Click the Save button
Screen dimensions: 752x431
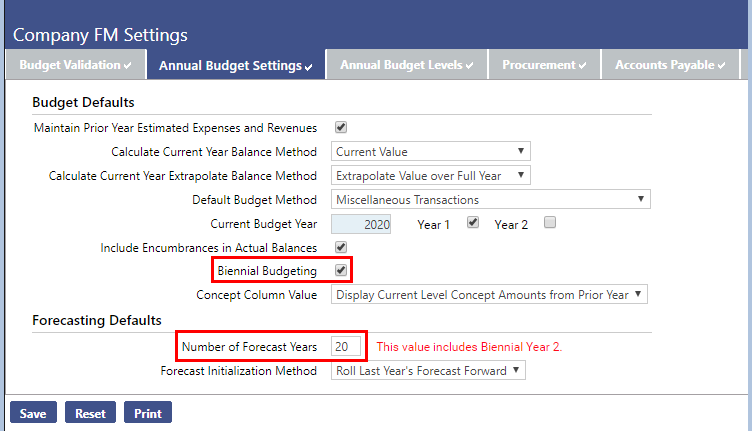point(33,413)
